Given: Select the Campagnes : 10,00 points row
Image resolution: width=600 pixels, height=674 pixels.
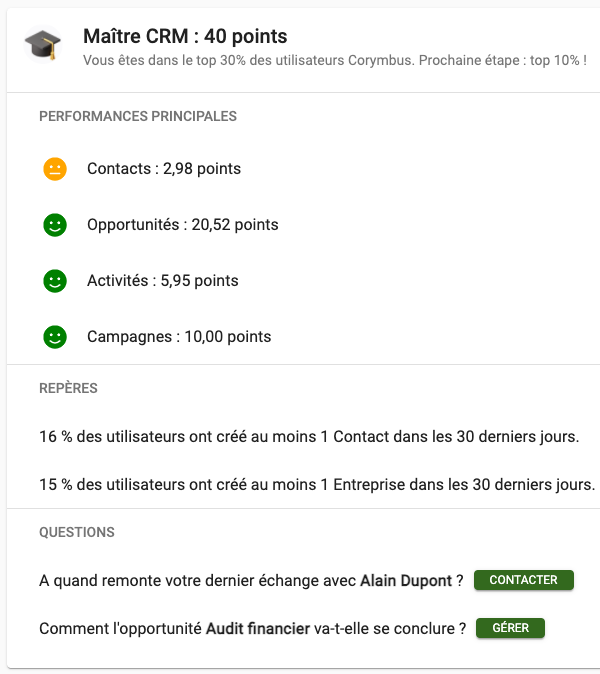Looking at the screenshot, I should (x=179, y=337).
